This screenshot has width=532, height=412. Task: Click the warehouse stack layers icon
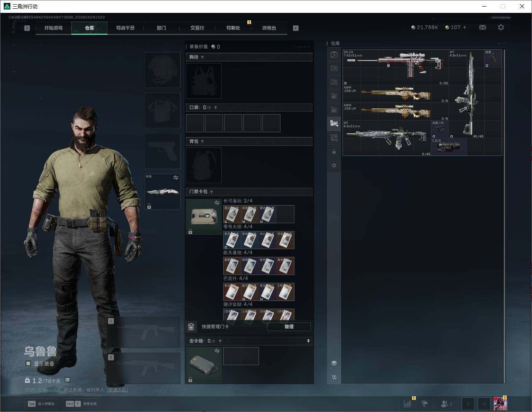334,363
